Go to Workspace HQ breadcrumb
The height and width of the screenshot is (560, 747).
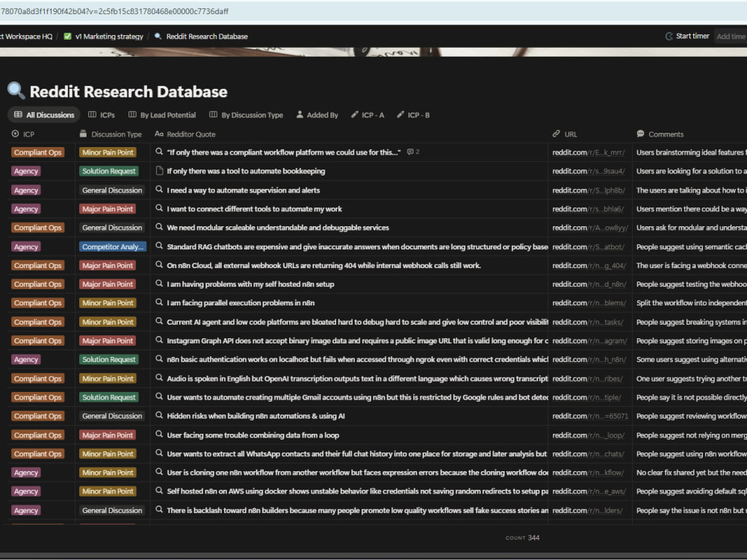pyautogui.click(x=26, y=36)
